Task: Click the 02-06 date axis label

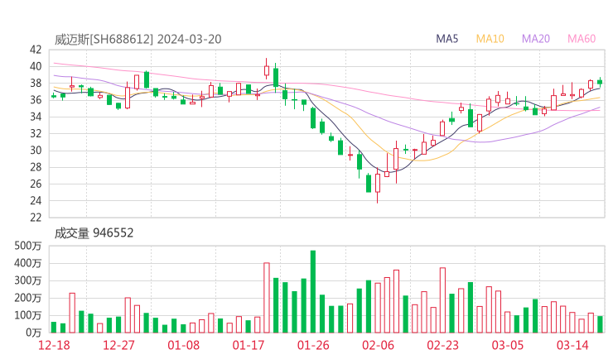Action: tap(378, 345)
